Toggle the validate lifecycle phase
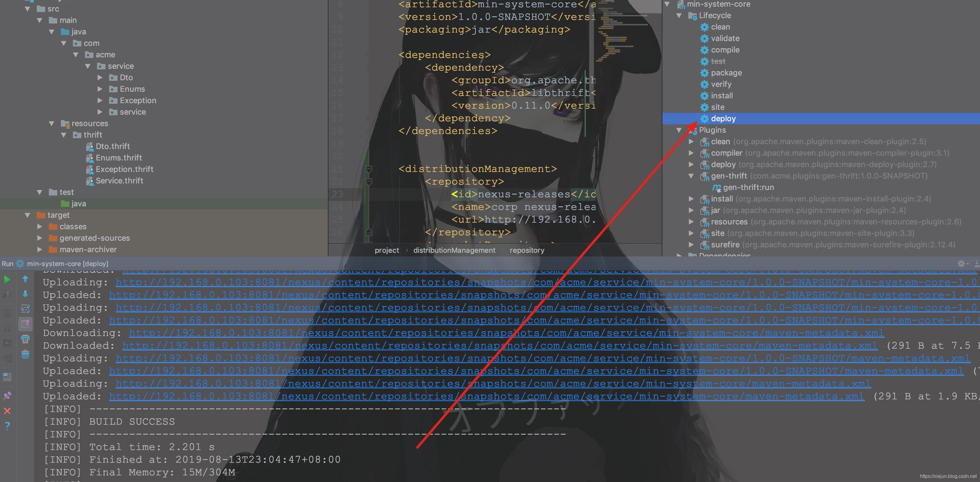The image size is (980, 482). pyautogui.click(x=723, y=38)
